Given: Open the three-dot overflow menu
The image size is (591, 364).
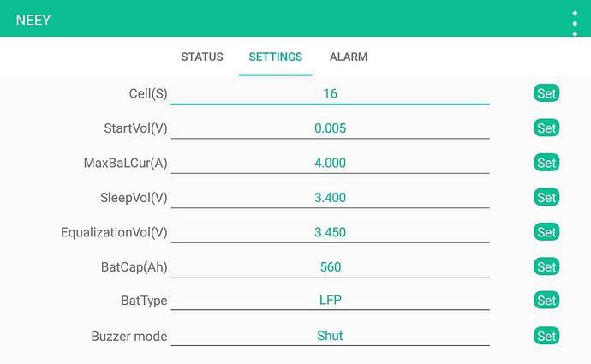Looking at the screenshot, I should coord(575,23).
